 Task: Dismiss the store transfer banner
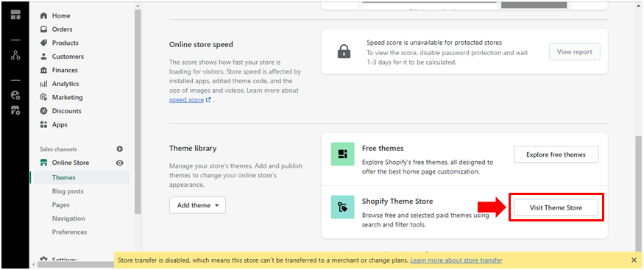pos(634,260)
